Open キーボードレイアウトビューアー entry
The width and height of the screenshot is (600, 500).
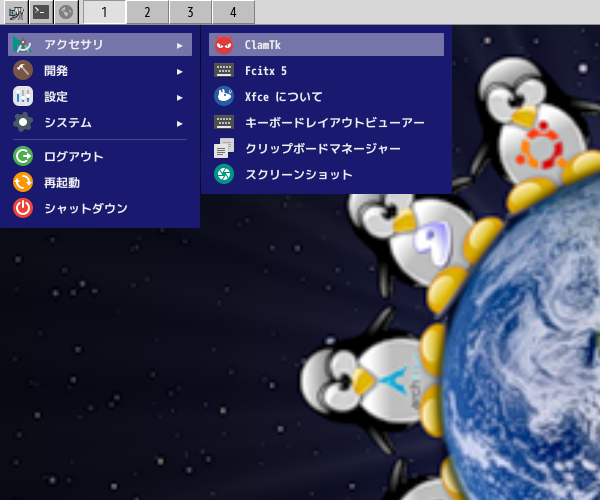[326, 123]
